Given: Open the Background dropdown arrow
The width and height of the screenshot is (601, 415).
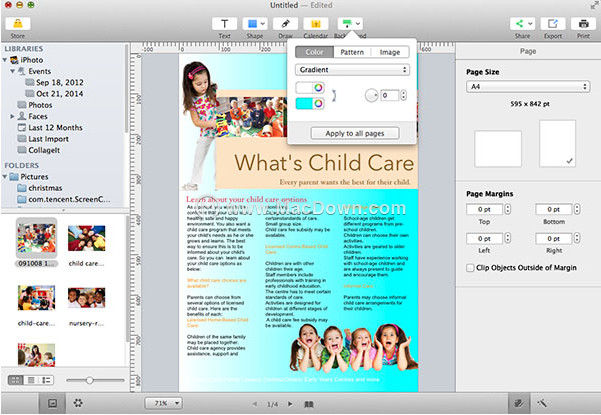Looking at the screenshot, I should click(358, 24).
